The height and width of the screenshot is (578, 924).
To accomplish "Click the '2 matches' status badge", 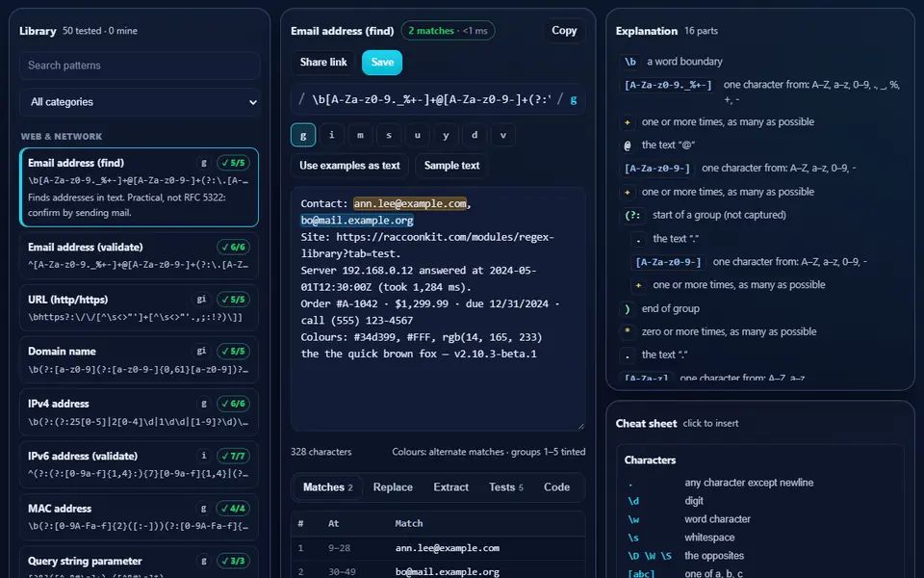I will [448, 31].
